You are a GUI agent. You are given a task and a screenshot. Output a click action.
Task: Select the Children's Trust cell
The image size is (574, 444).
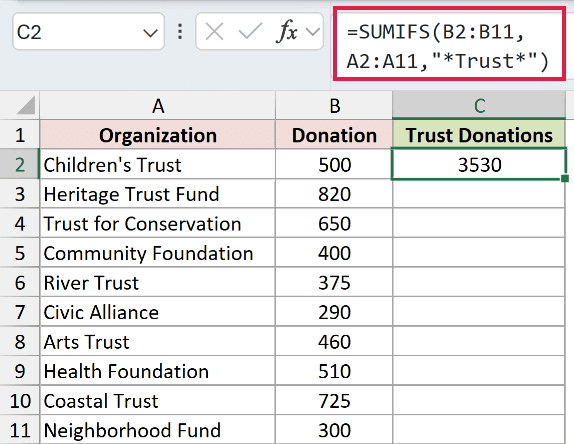pyautogui.click(x=158, y=164)
